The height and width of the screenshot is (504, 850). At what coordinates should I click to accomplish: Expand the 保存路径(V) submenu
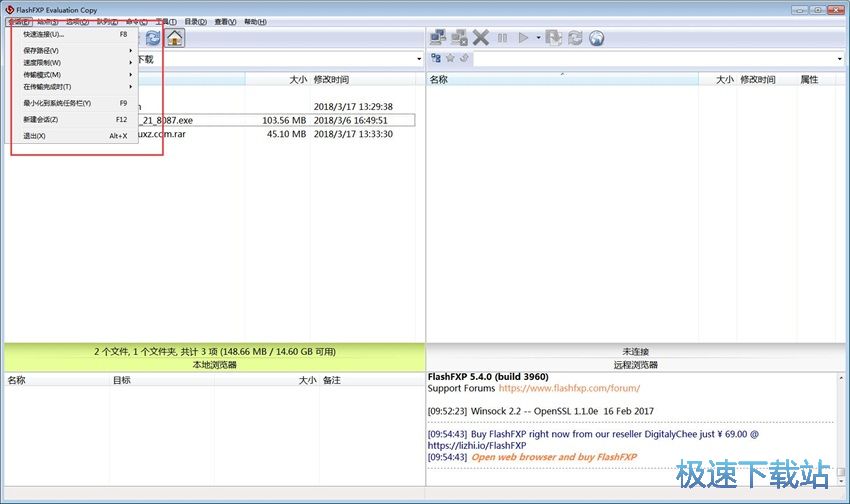point(72,50)
